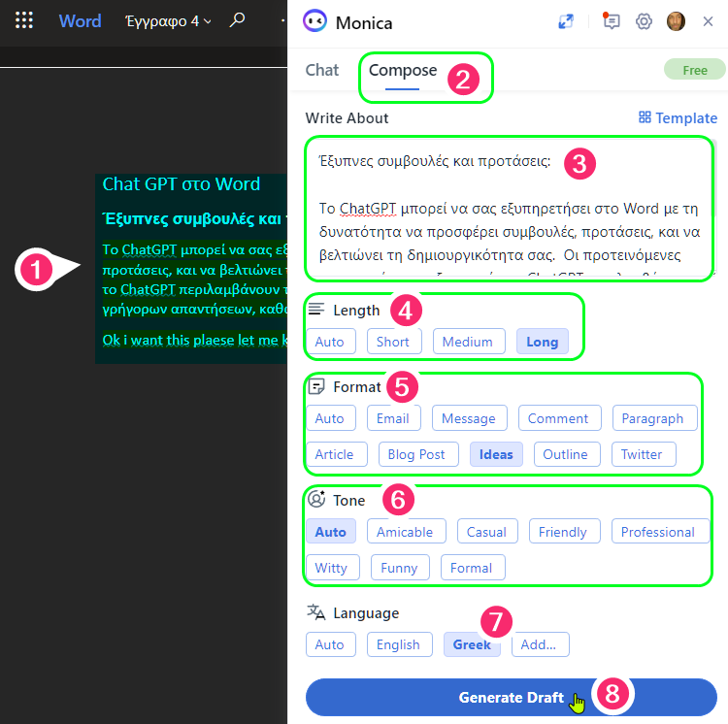The image size is (728, 724).
Task: Click the Monica logo icon
Action: (x=314, y=21)
